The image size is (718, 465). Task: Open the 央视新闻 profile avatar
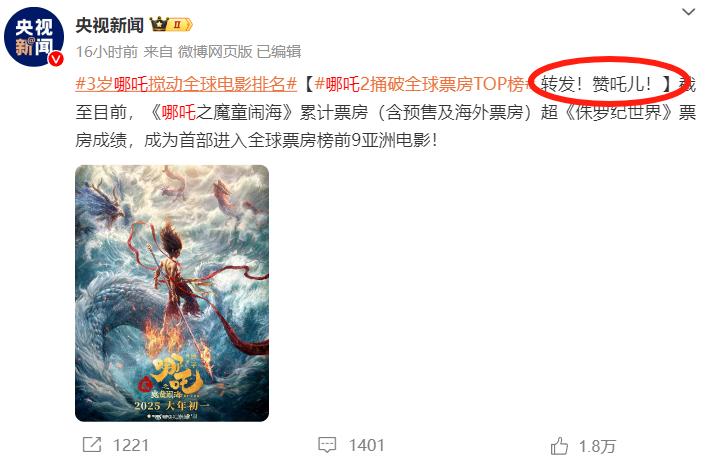click(33, 37)
